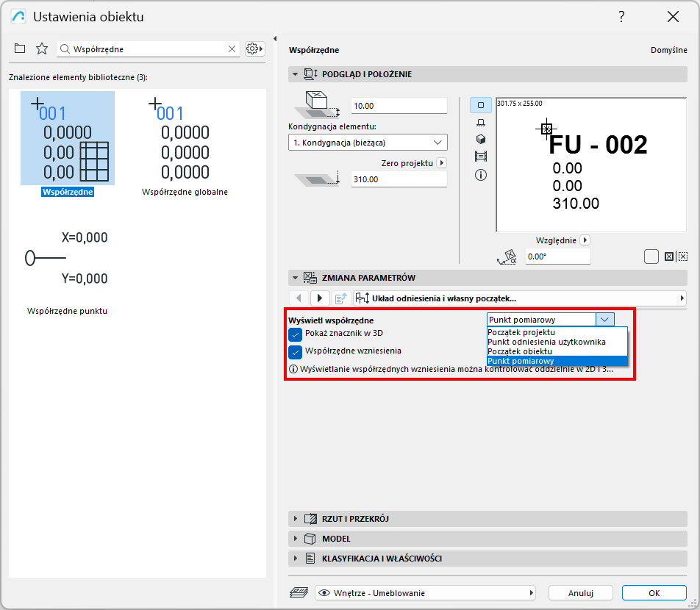Open Kondygnacja elementu dropdown

368,143
